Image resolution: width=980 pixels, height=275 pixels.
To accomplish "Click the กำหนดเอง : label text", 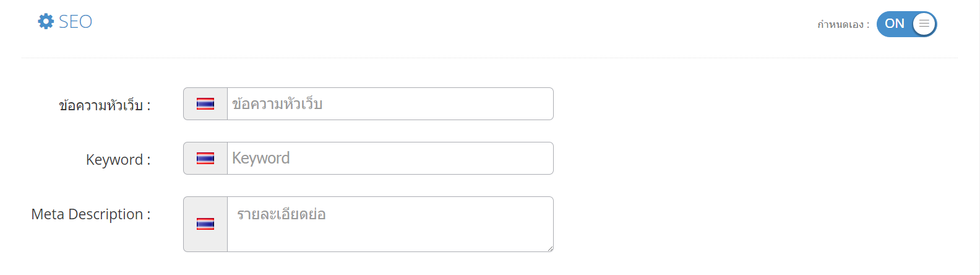I will [x=843, y=25].
